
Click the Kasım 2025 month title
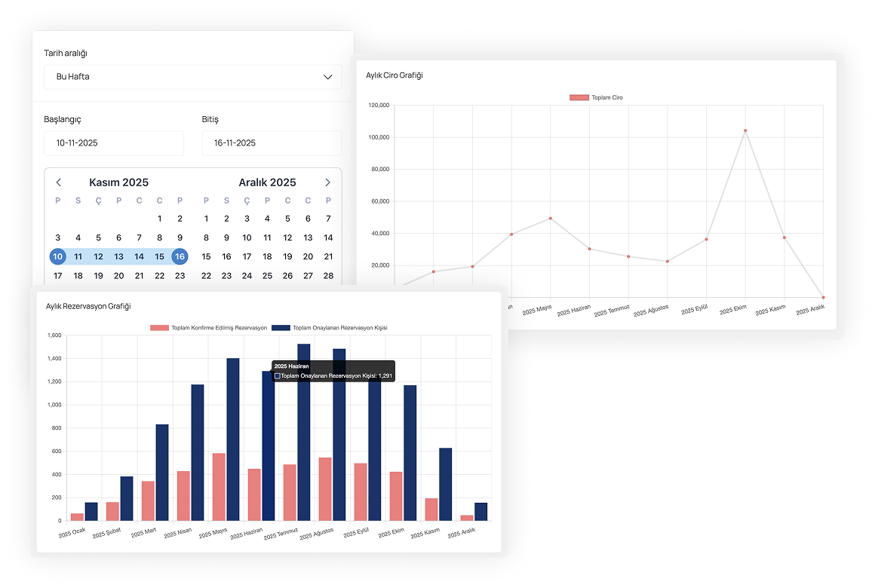(x=118, y=182)
